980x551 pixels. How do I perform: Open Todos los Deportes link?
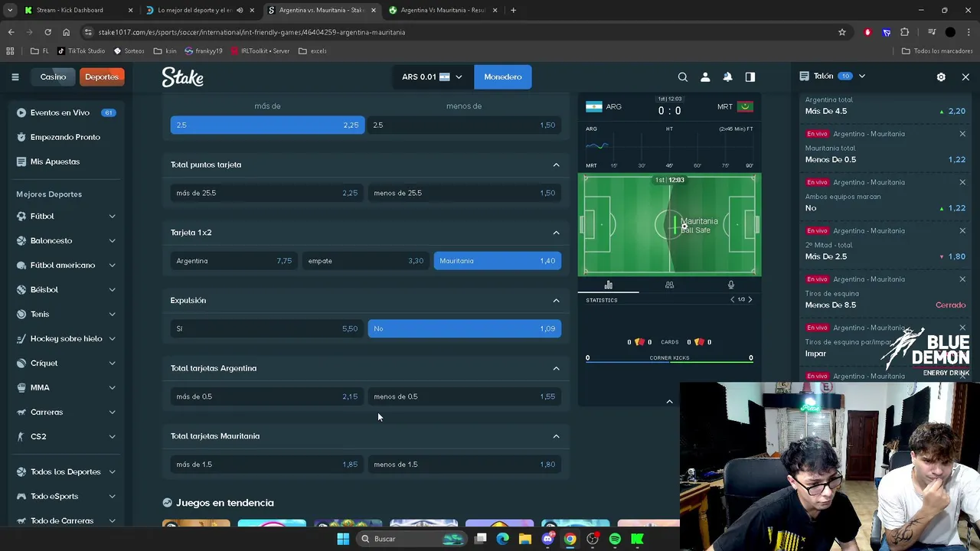click(x=66, y=471)
